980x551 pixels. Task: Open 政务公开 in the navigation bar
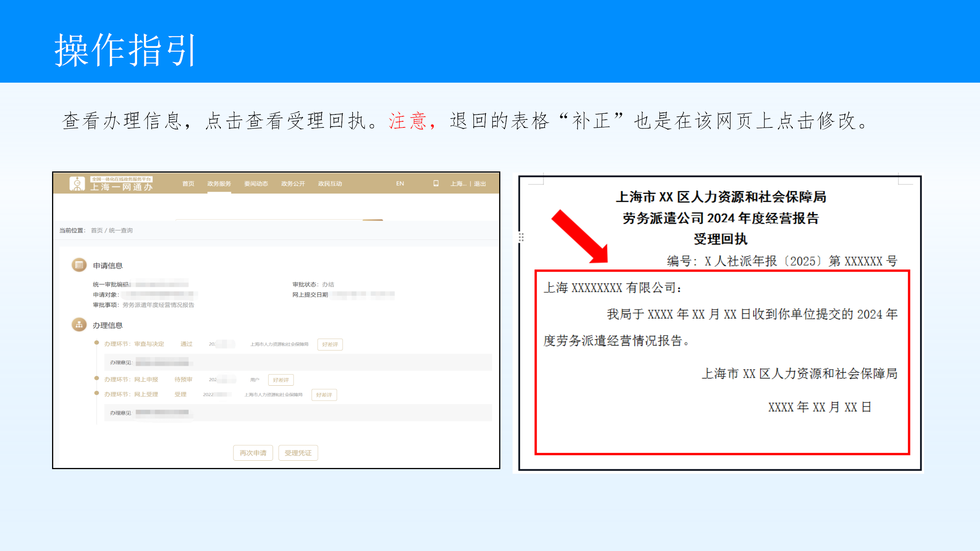point(293,184)
